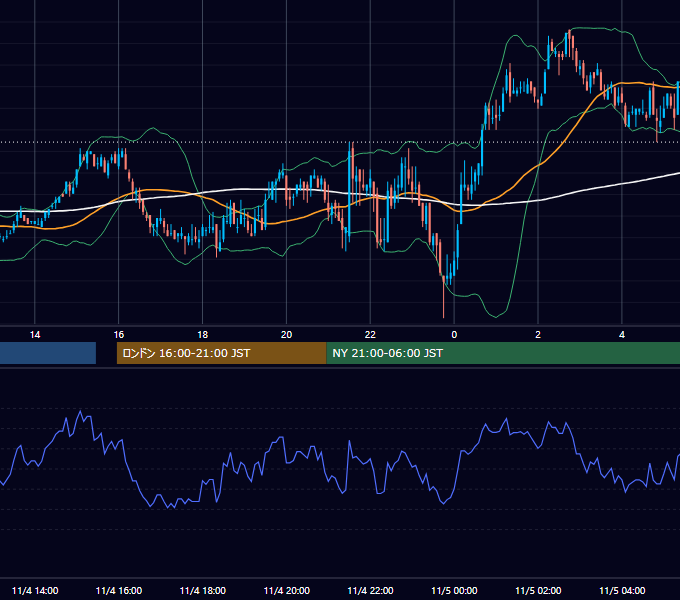Click the 16 hour label on upper axis

tap(119, 335)
